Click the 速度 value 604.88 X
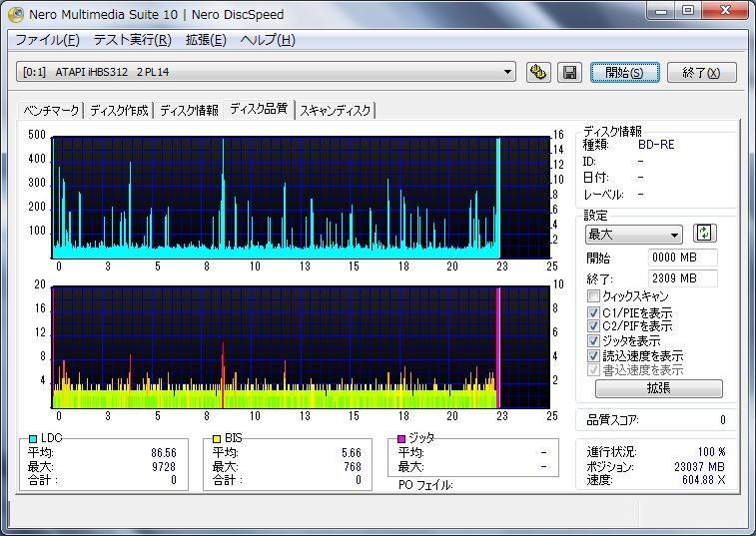 pyautogui.click(x=703, y=480)
